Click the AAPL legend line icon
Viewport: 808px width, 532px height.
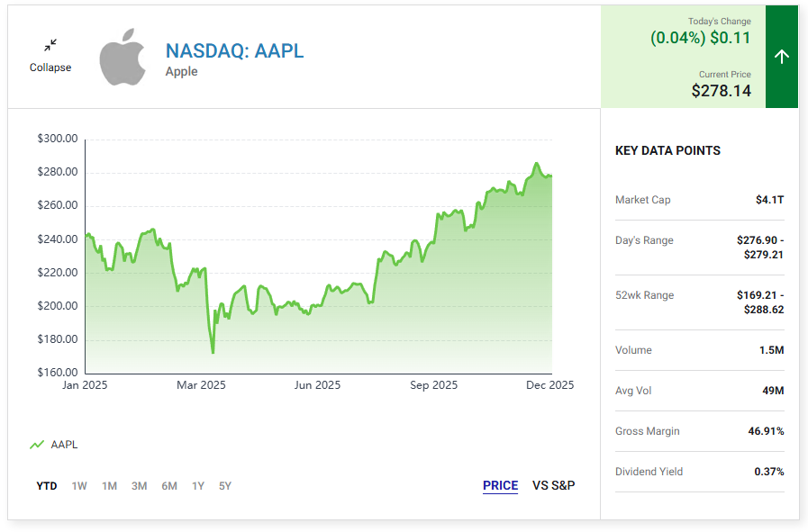pyautogui.click(x=37, y=445)
